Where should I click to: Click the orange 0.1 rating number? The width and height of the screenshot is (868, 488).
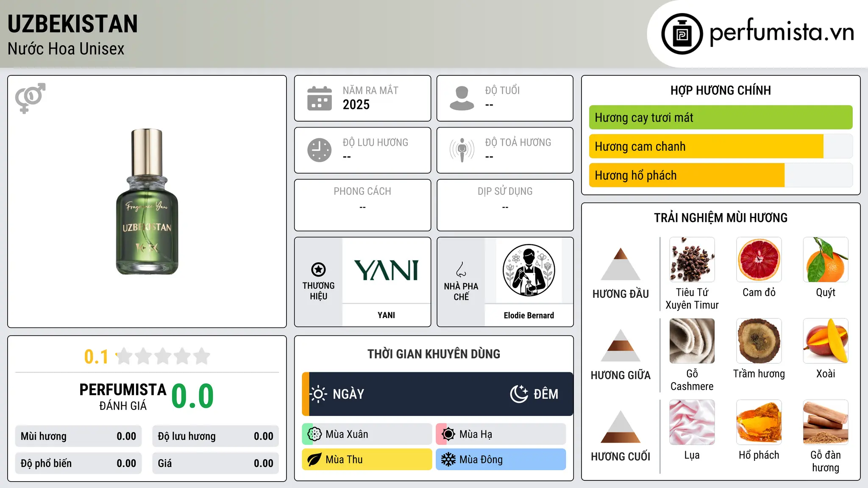coord(96,357)
